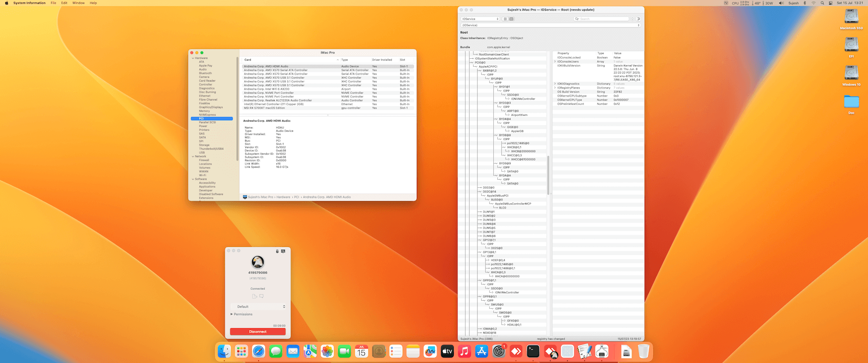Open the File menu
Viewport: 868px width, 363px height.
53,3
